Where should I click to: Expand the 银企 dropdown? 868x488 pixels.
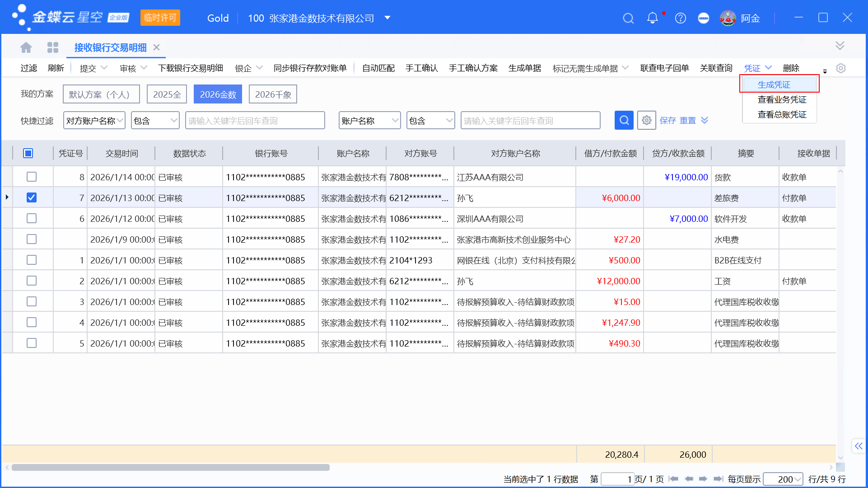coord(259,68)
